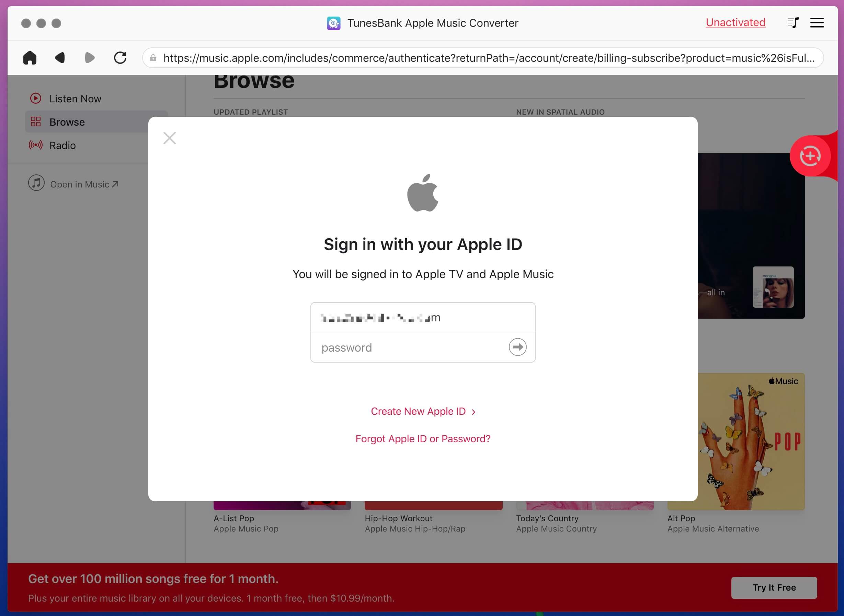Click the Browse grid sidebar icon
Image resolution: width=844 pixels, height=616 pixels.
(35, 122)
